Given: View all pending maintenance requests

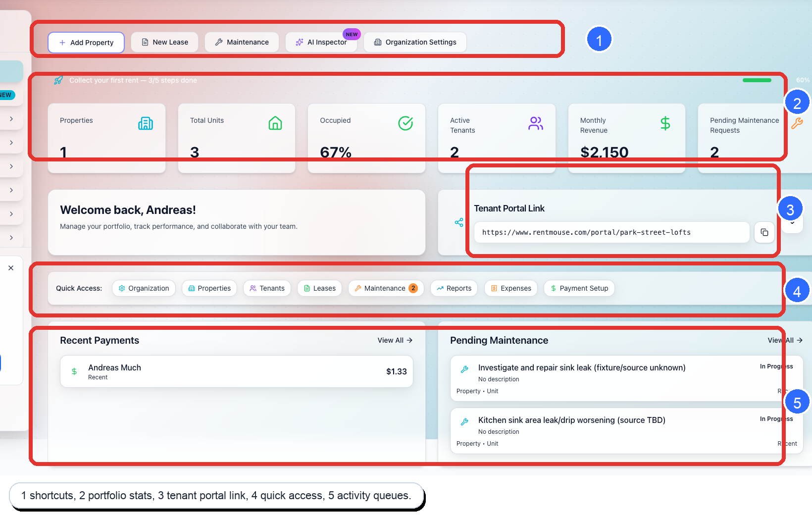Looking at the screenshot, I should click(784, 340).
